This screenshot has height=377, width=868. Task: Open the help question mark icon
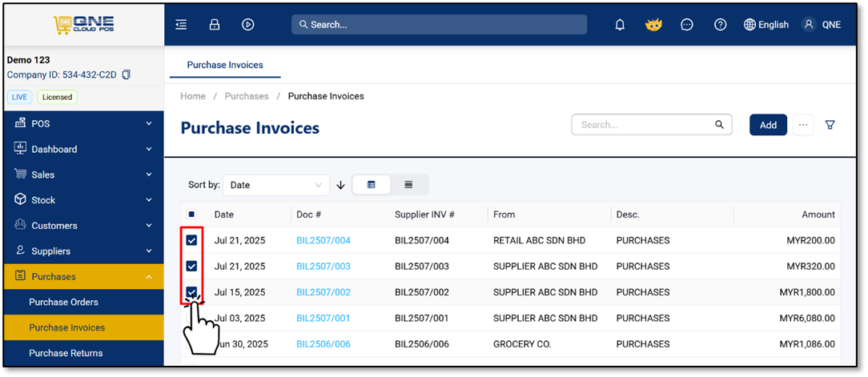(x=720, y=24)
